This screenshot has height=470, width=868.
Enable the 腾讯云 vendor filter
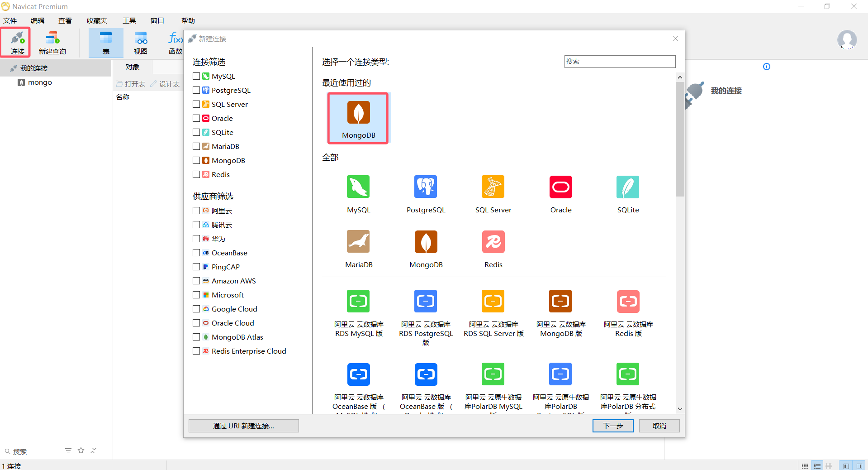coord(196,225)
